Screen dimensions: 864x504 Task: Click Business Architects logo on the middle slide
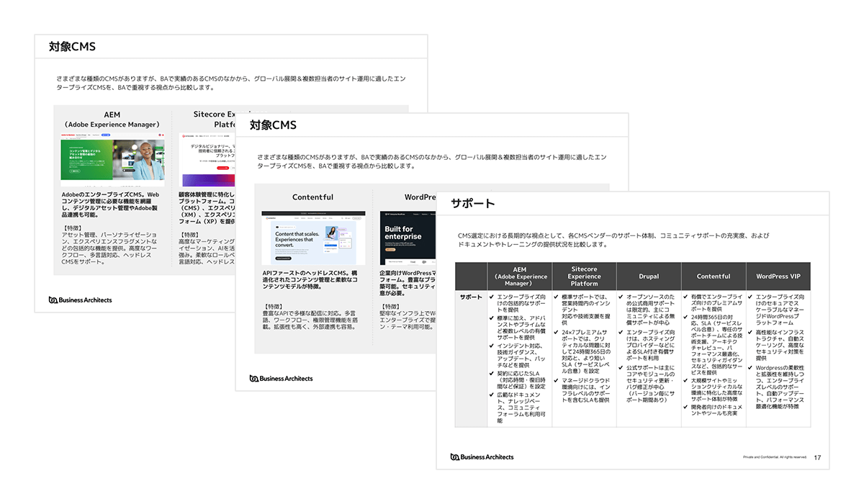coord(282,378)
